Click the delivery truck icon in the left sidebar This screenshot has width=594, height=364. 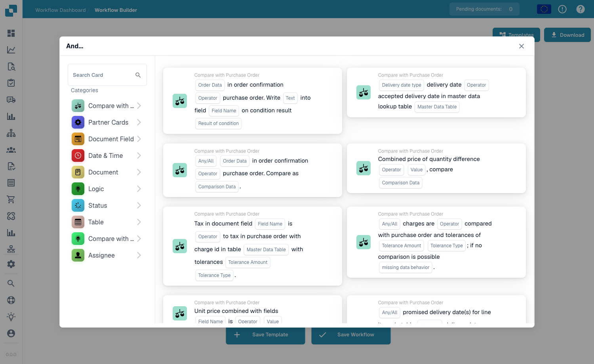click(x=11, y=100)
